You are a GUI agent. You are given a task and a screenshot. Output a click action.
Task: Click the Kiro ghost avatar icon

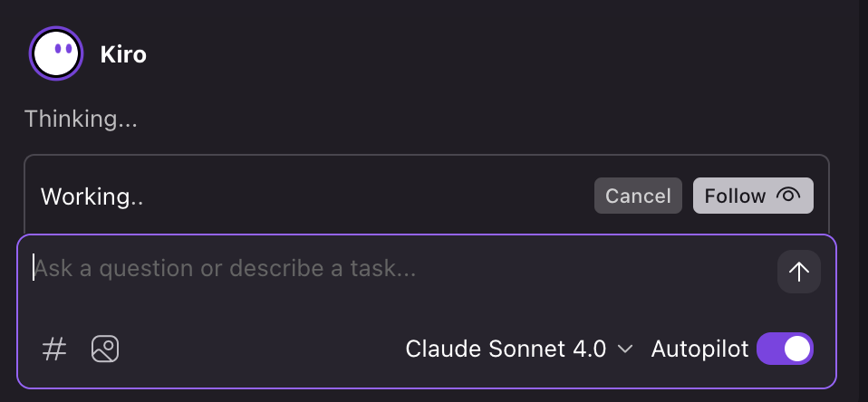56,53
